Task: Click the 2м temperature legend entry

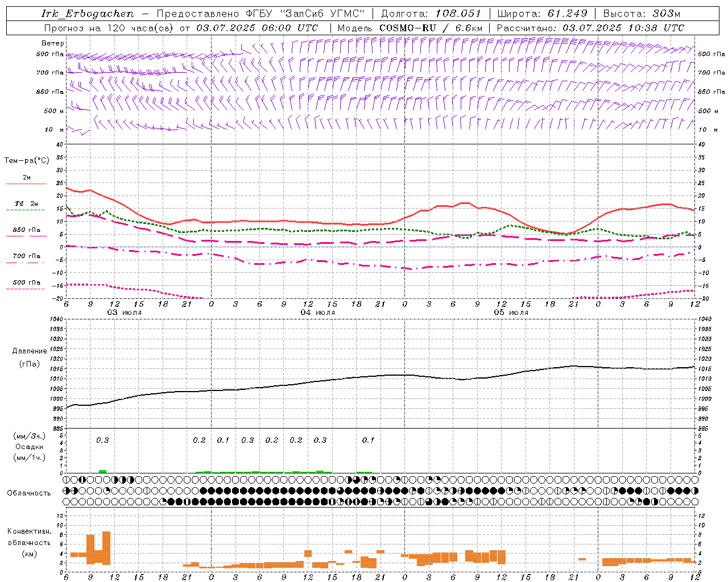Action: [26, 178]
